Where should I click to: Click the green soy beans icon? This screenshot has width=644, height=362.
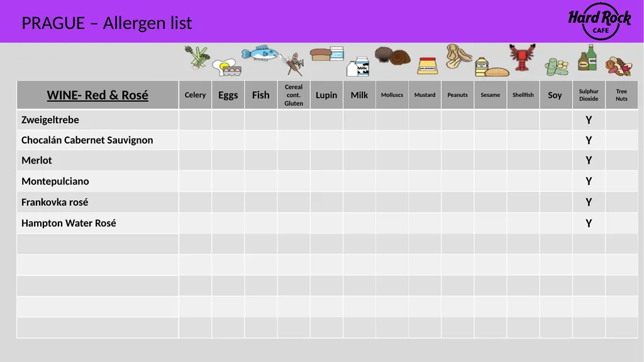(x=557, y=67)
